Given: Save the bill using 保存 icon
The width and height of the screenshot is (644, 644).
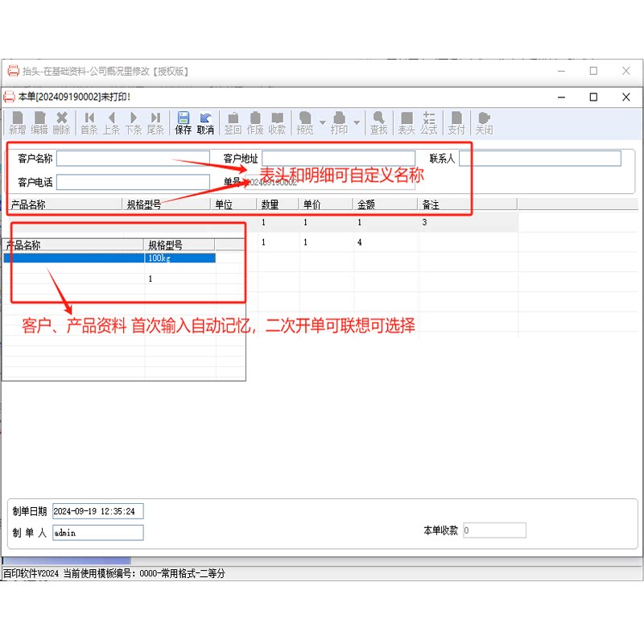Looking at the screenshot, I should (184, 122).
